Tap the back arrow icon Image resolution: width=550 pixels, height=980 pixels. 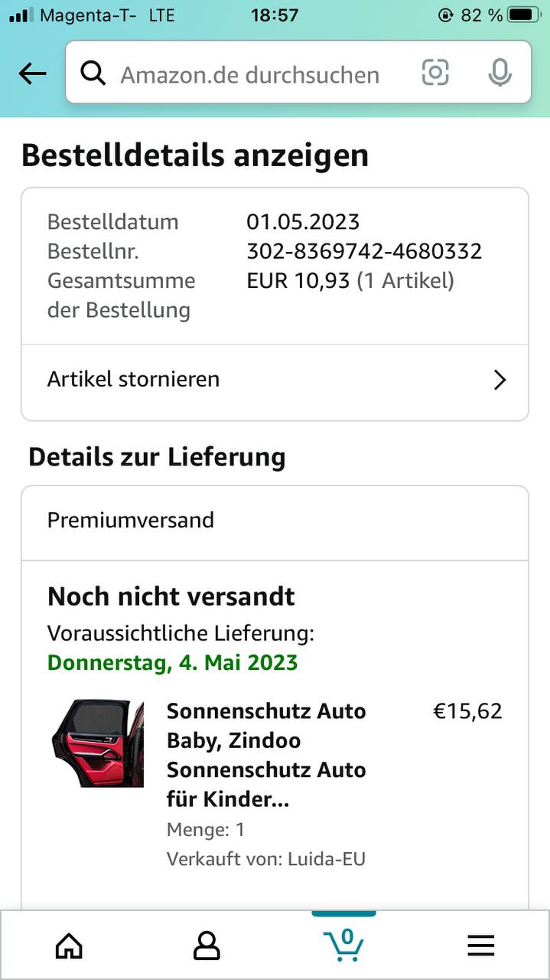click(32, 73)
